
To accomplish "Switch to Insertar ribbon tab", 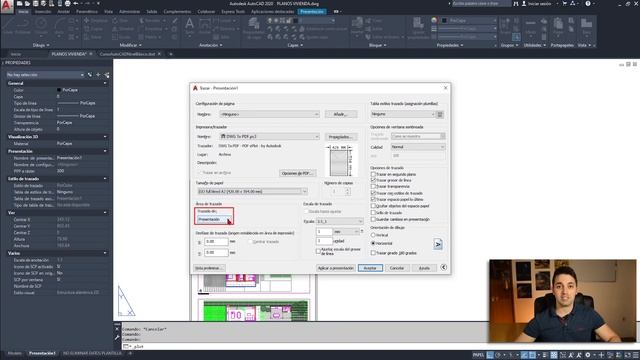I will (43, 12).
